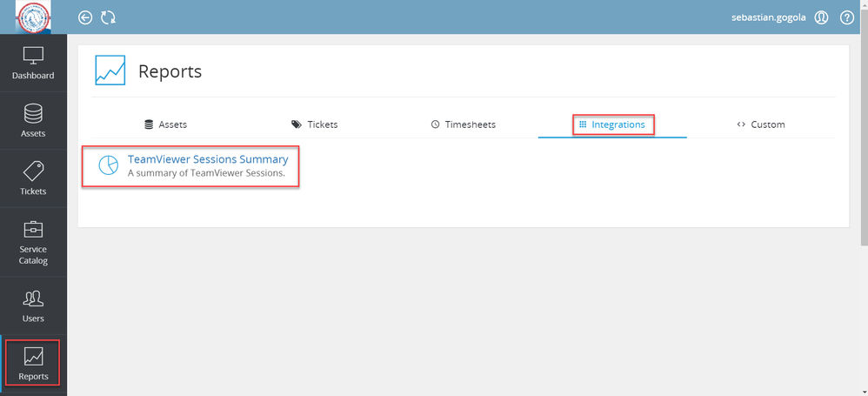Open Dashboard in the sidebar
The width and height of the screenshot is (868, 396).
[33, 63]
